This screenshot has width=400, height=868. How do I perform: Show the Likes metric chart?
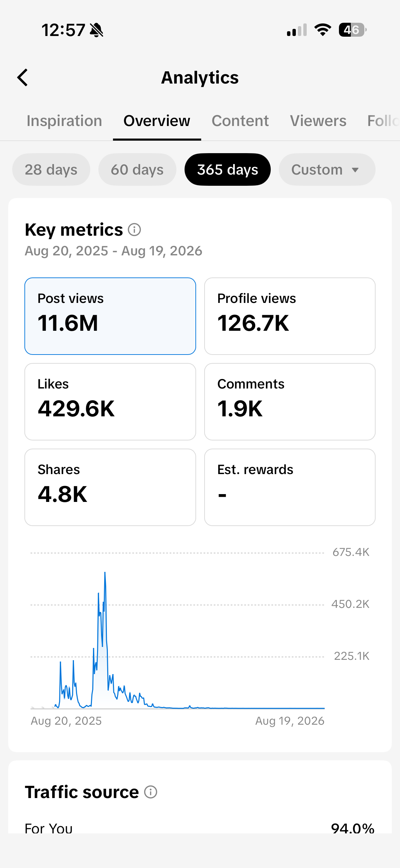[x=110, y=402]
